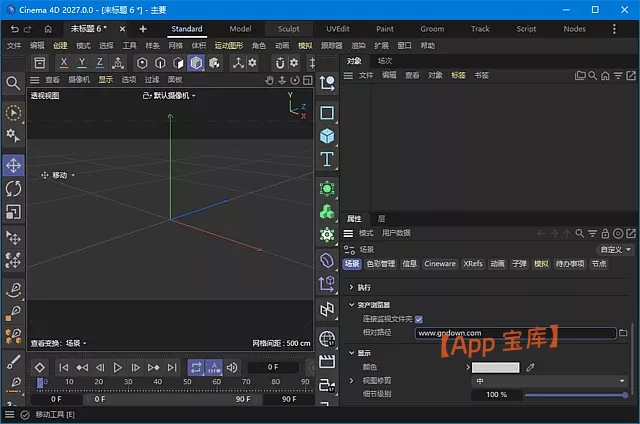Toggle X axis lock
This screenshot has width=640, height=424.
click(64, 63)
